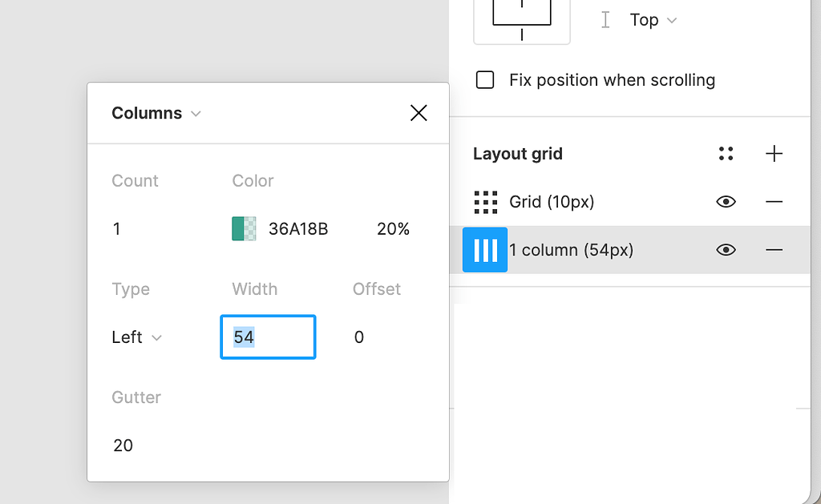The height and width of the screenshot is (504, 821).
Task: Open the Columns grid type dropdown
Action: tap(156, 113)
